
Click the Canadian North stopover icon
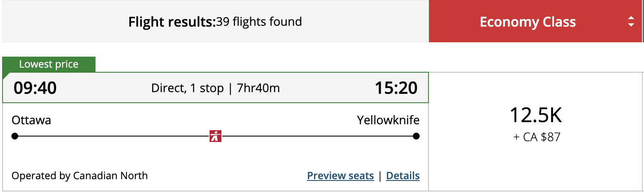[216, 136]
